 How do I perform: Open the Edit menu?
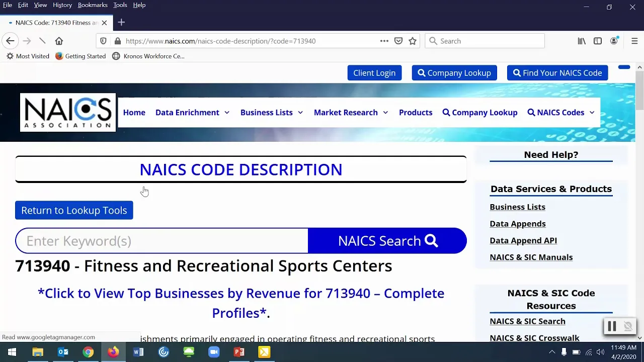click(x=23, y=5)
